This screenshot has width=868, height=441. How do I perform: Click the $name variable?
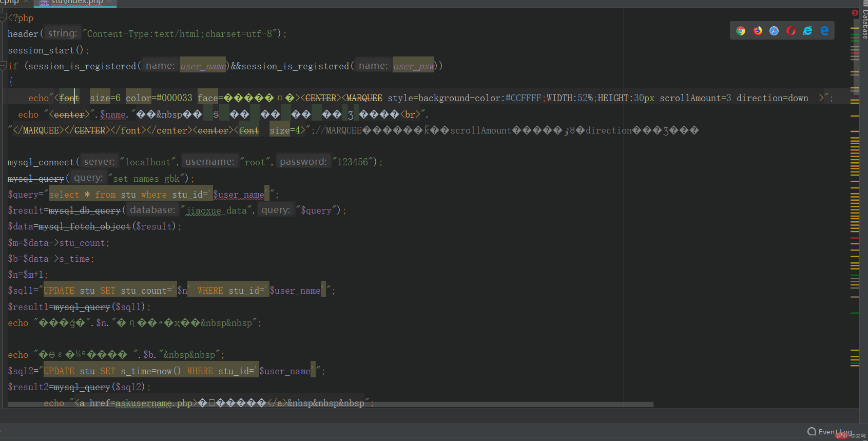pyautogui.click(x=113, y=114)
